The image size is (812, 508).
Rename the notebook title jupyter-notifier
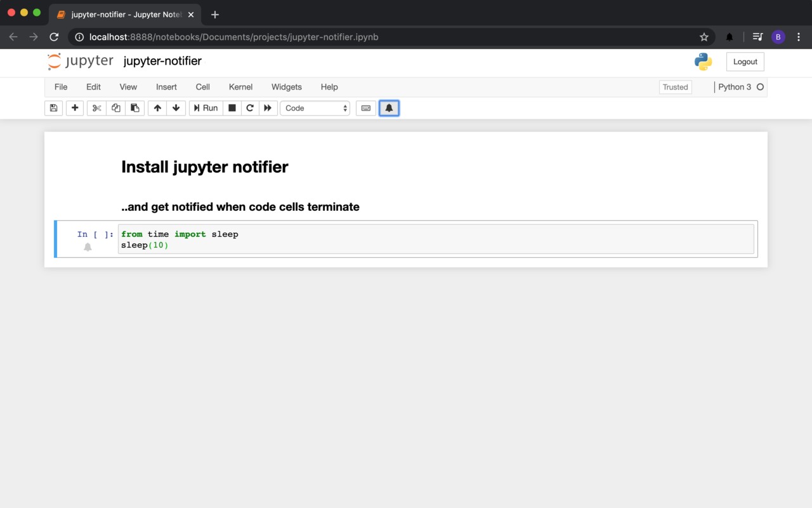pos(162,61)
